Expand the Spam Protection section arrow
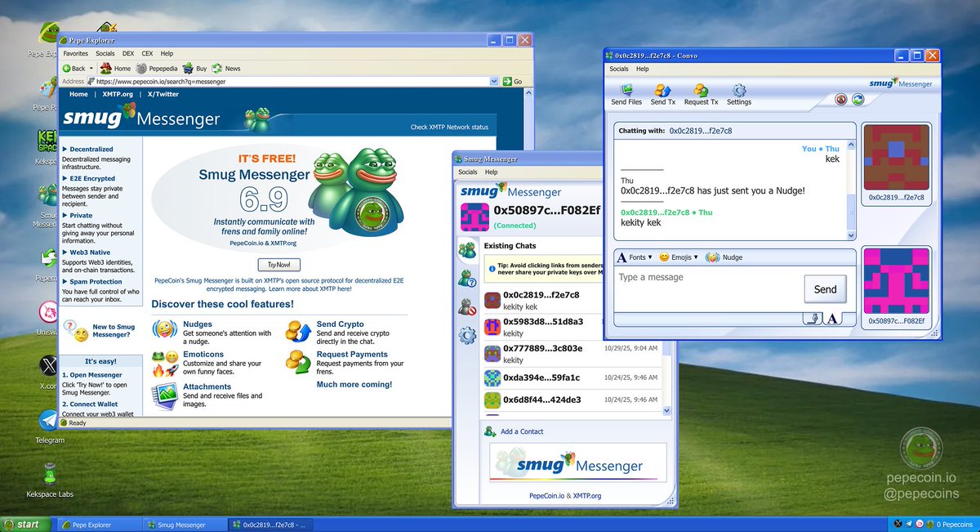The image size is (980, 532). point(65,282)
